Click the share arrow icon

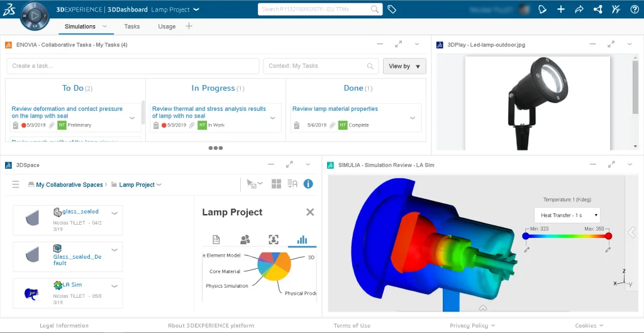pos(579,9)
